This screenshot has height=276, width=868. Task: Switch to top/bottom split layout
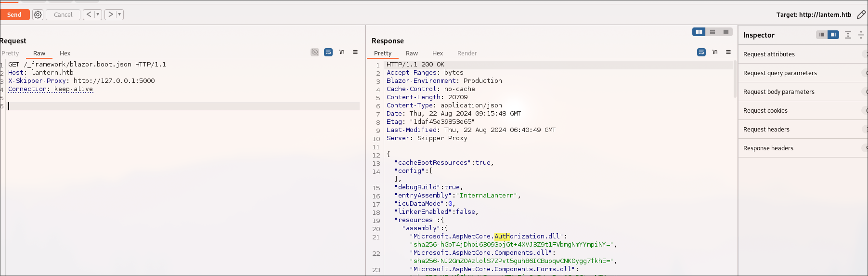point(713,32)
